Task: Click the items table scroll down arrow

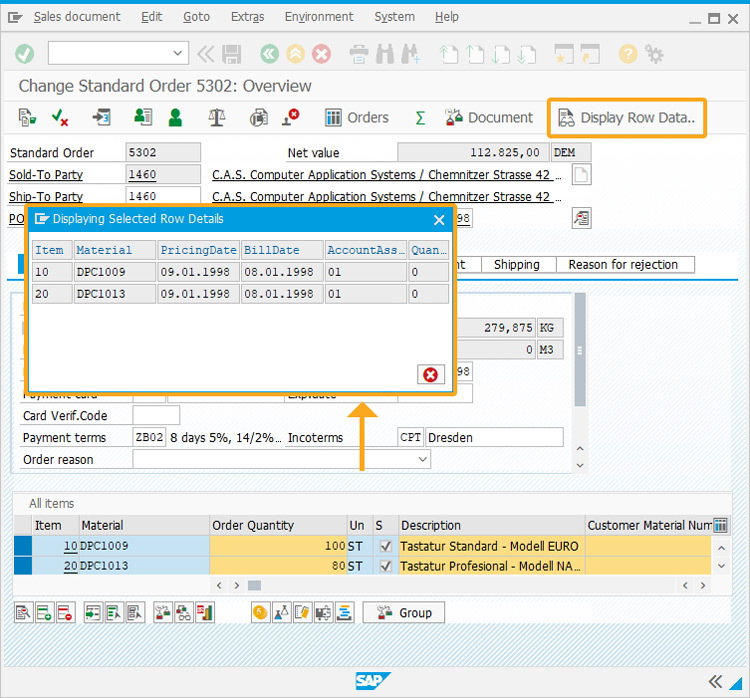Action: click(x=721, y=566)
